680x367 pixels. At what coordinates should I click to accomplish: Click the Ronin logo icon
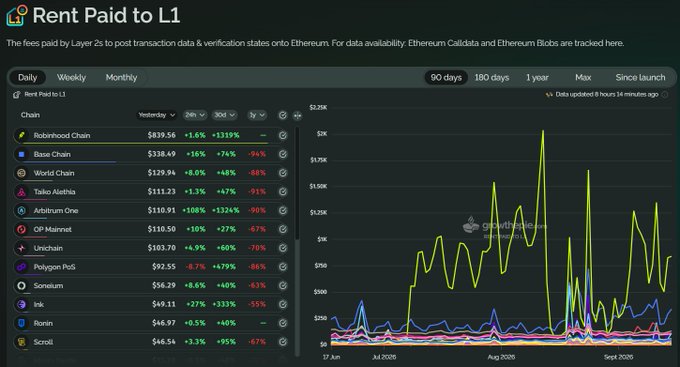coord(21,323)
